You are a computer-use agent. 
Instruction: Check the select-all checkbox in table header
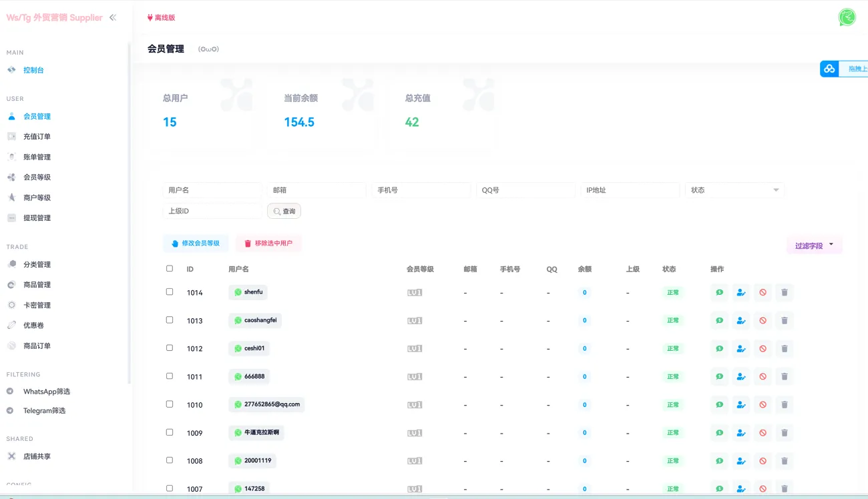pyautogui.click(x=169, y=268)
